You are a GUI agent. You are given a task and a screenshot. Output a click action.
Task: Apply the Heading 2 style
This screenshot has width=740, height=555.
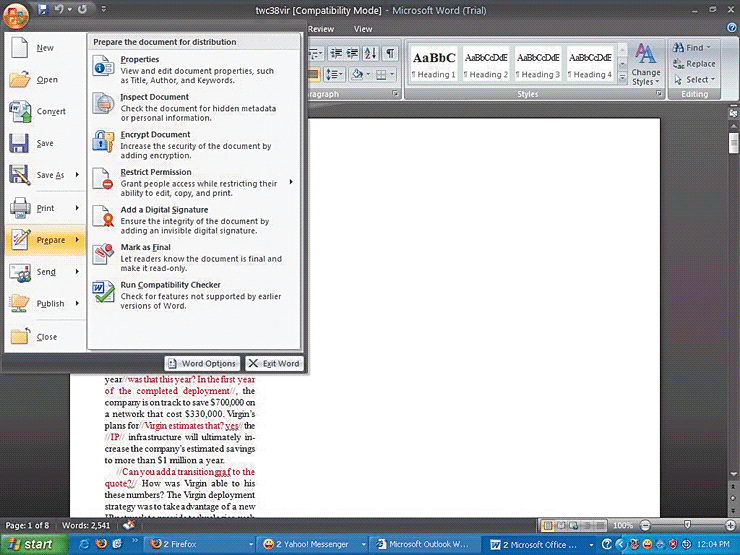pyautogui.click(x=486, y=64)
